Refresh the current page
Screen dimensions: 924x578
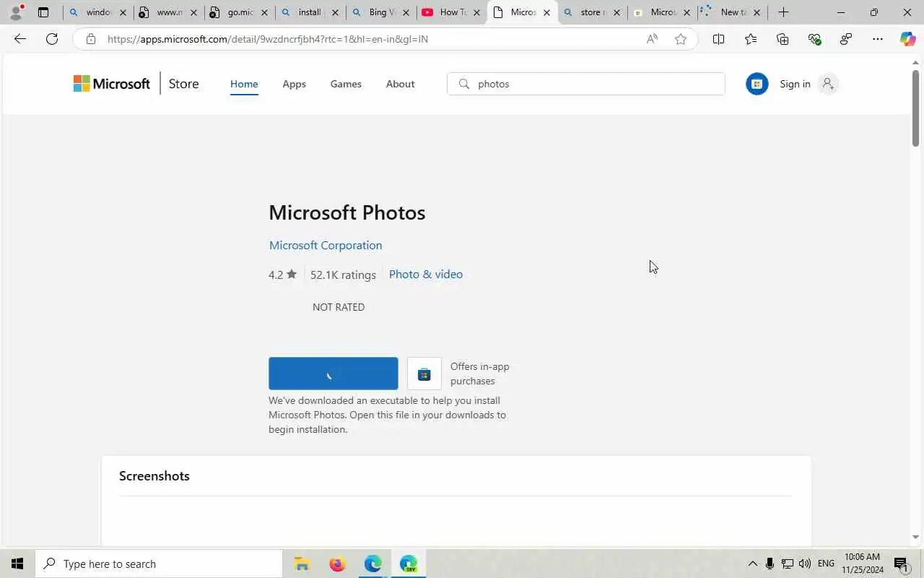(52, 39)
